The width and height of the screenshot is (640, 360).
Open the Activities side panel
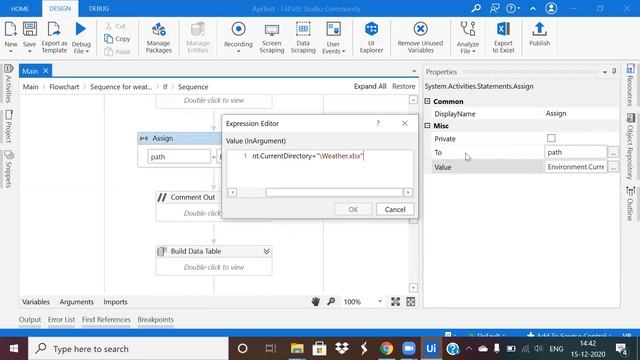point(8,83)
